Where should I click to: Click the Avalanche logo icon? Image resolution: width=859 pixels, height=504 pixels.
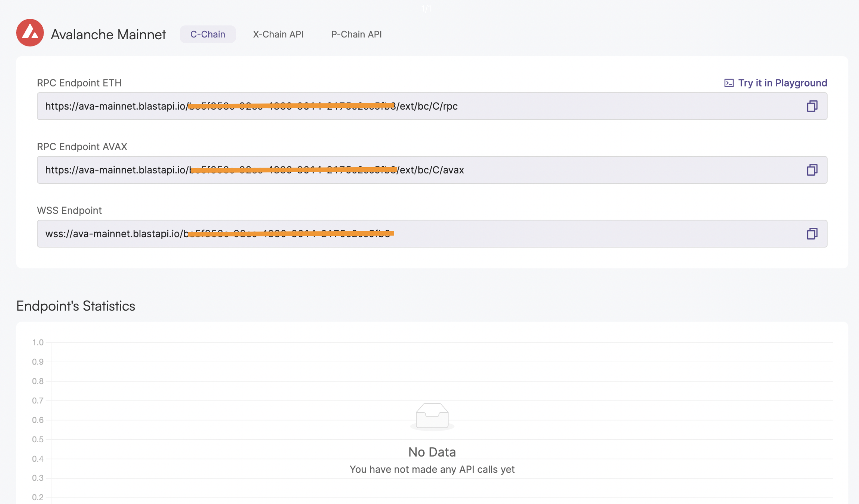pos(30,33)
